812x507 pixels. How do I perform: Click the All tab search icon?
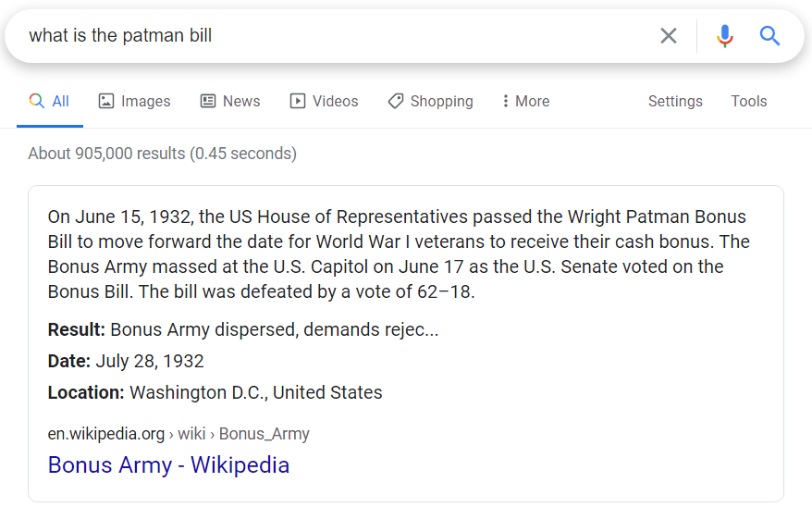coord(36,101)
